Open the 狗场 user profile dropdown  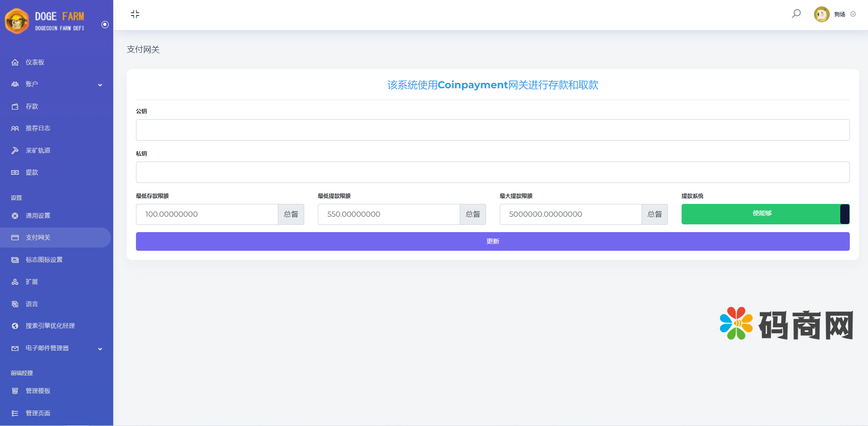[835, 15]
